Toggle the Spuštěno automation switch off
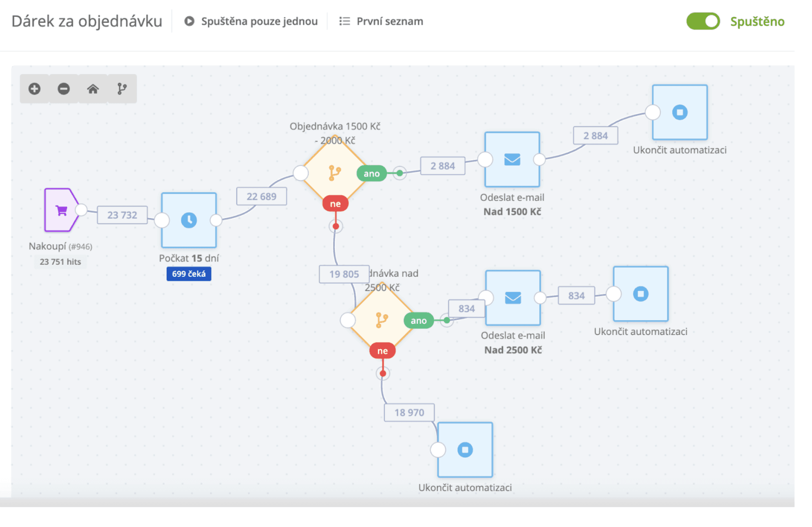This screenshot has height=527, width=812. coord(703,21)
